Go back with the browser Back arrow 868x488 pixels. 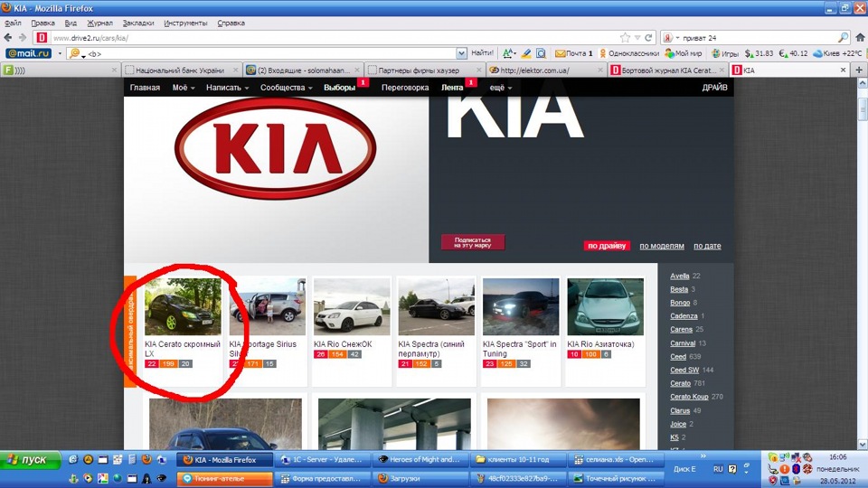[8, 38]
